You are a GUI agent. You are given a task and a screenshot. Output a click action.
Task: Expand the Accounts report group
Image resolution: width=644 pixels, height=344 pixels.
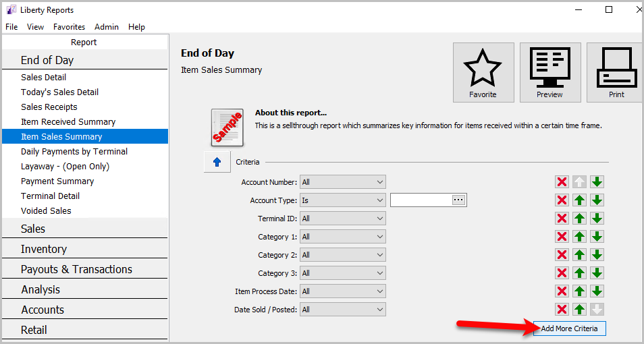pos(85,310)
